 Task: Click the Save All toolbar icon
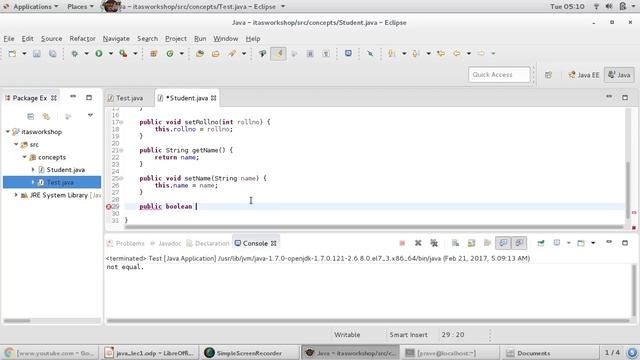[53, 53]
